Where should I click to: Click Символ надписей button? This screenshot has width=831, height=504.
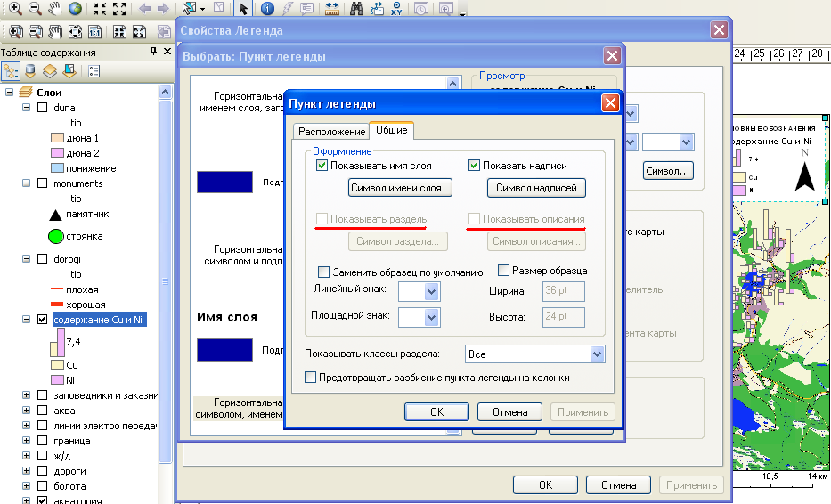tap(536, 188)
